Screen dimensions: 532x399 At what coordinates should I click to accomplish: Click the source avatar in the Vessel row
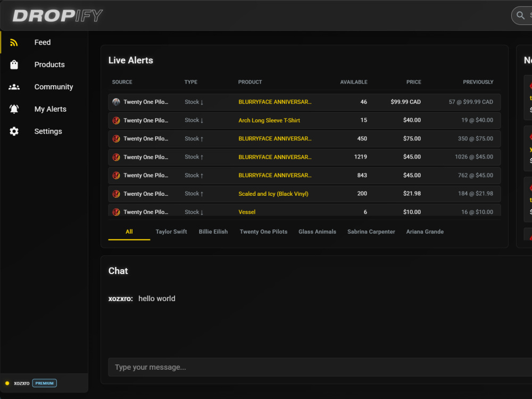point(116,212)
